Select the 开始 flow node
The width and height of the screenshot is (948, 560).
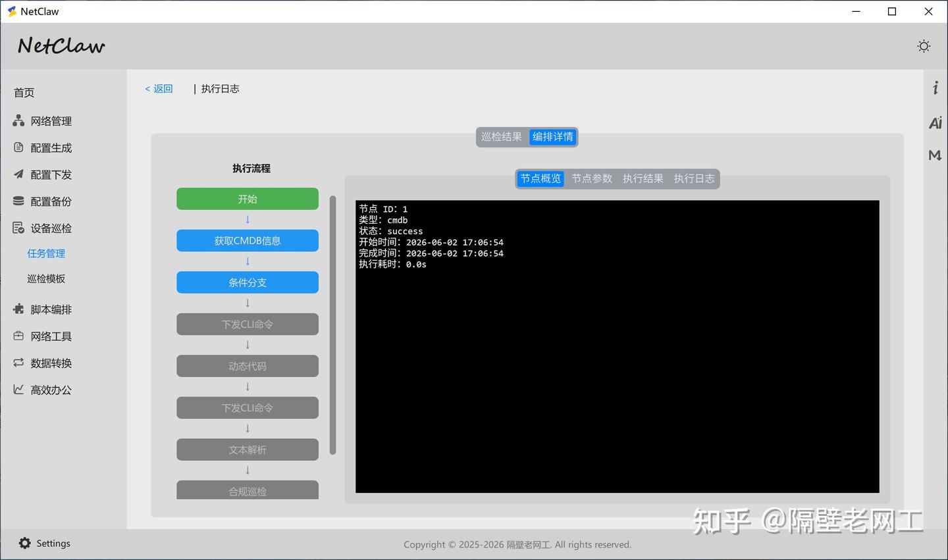pyautogui.click(x=248, y=199)
